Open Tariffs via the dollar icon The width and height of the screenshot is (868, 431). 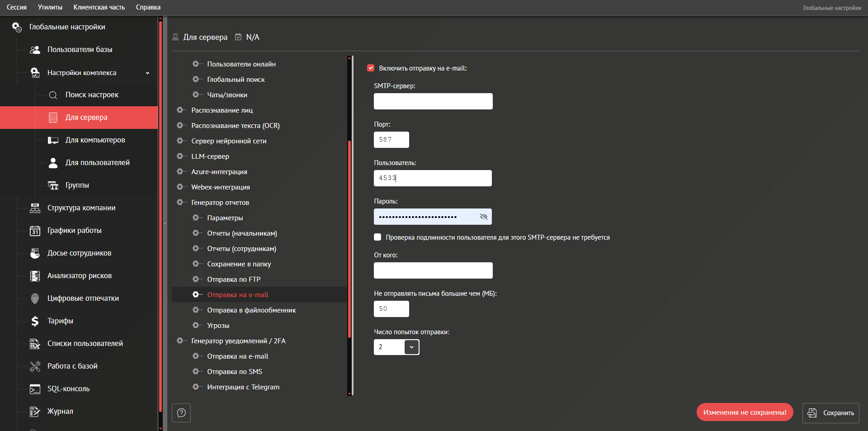(x=35, y=321)
